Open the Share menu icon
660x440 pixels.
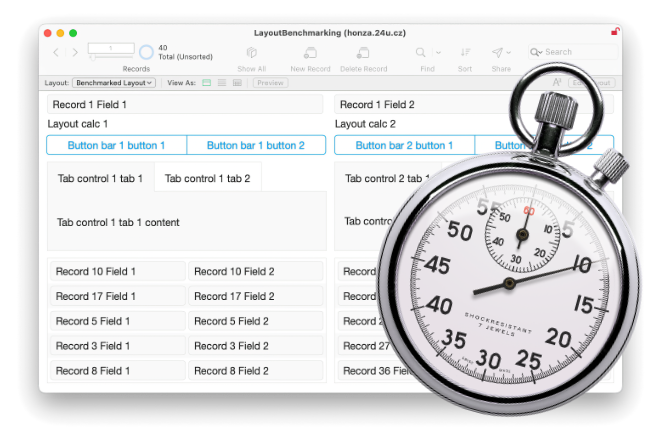tap(497, 52)
